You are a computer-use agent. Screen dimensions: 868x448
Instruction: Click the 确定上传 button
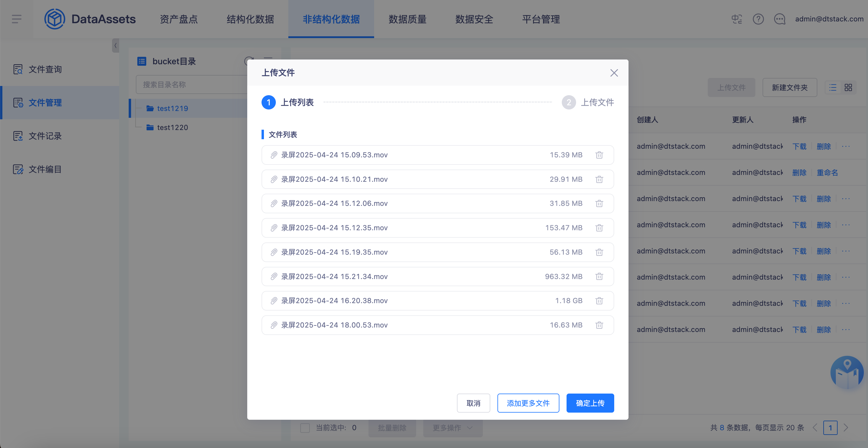(590, 403)
